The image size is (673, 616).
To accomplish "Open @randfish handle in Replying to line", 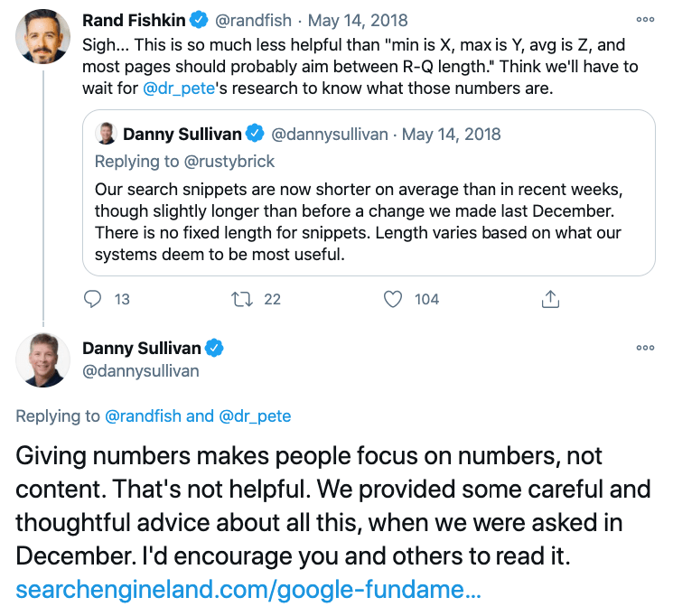I will (x=144, y=416).
